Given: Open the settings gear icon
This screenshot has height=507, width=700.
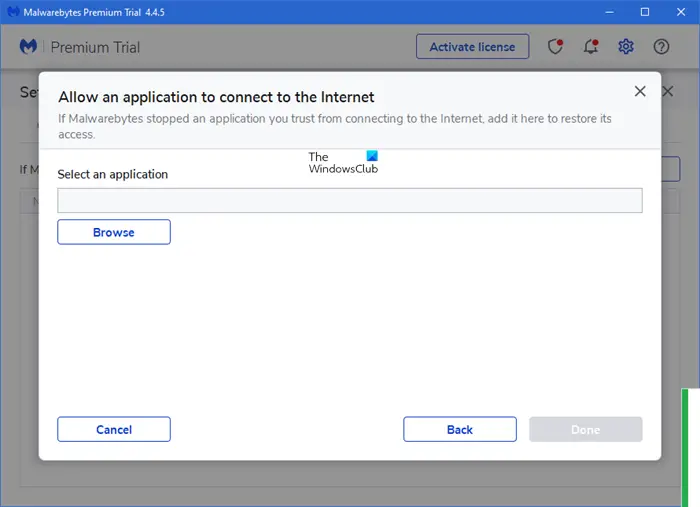Looking at the screenshot, I should 626,46.
